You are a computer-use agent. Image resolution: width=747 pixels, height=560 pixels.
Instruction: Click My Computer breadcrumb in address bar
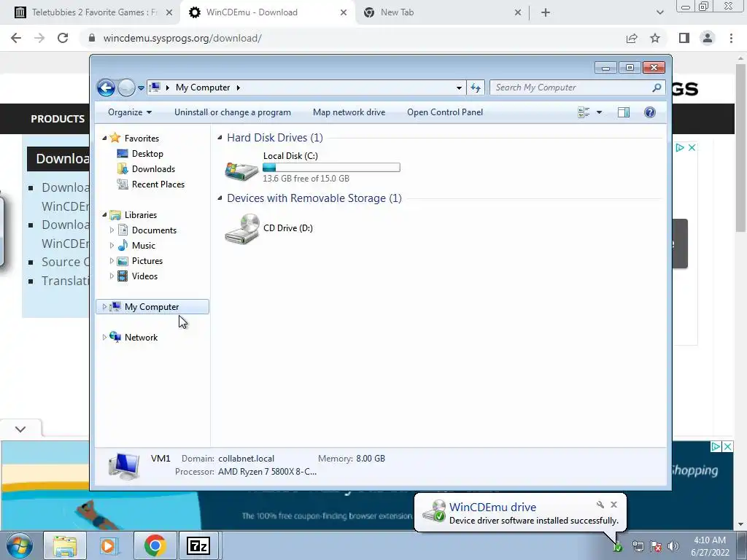(203, 87)
